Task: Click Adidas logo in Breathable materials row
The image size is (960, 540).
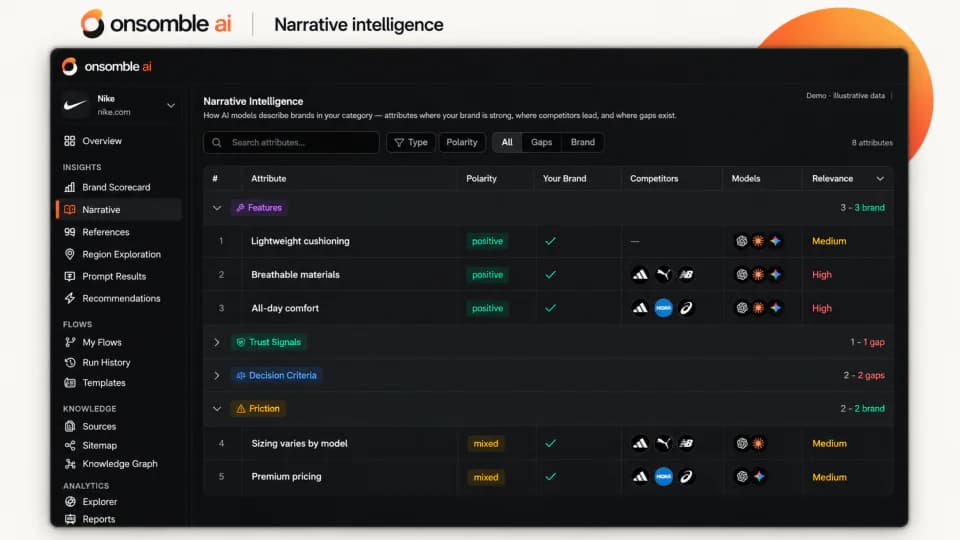Action: tap(640, 275)
